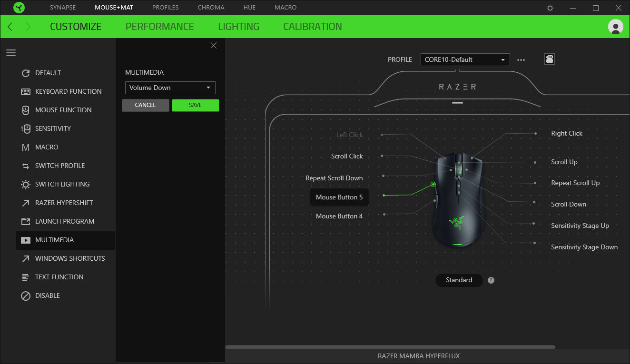This screenshot has width=630, height=364.
Task: Click the Razer Synapse logo icon
Action: [19, 8]
